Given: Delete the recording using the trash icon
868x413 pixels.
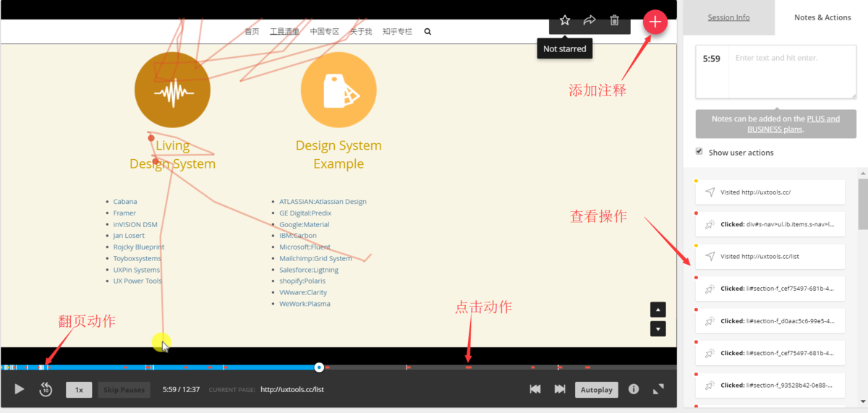Looking at the screenshot, I should (x=614, y=20).
